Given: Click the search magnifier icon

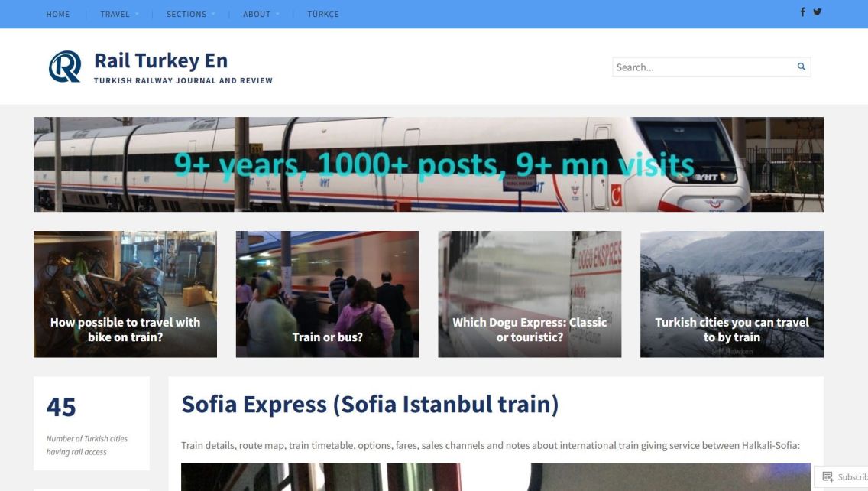Looking at the screenshot, I should (801, 67).
